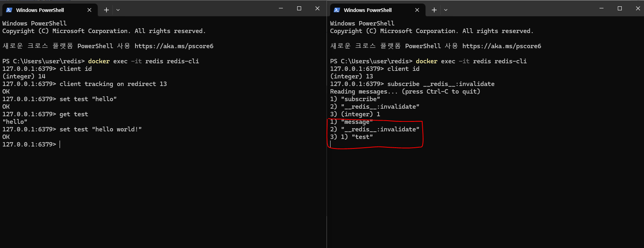This screenshot has width=644, height=248.
Task: Click the PowerShell icon in the left window's tab
Action: [x=9, y=10]
